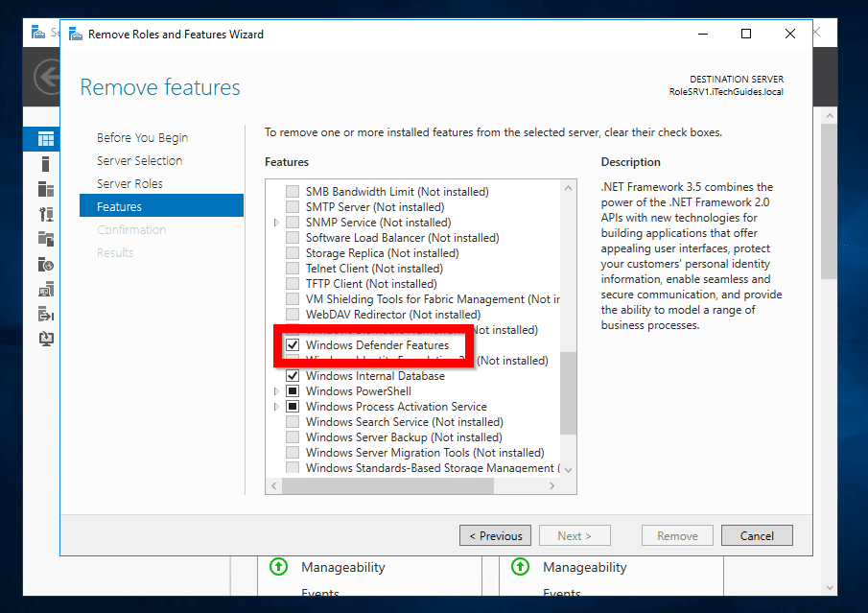Expand Windows PowerShell features

tap(275, 390)
